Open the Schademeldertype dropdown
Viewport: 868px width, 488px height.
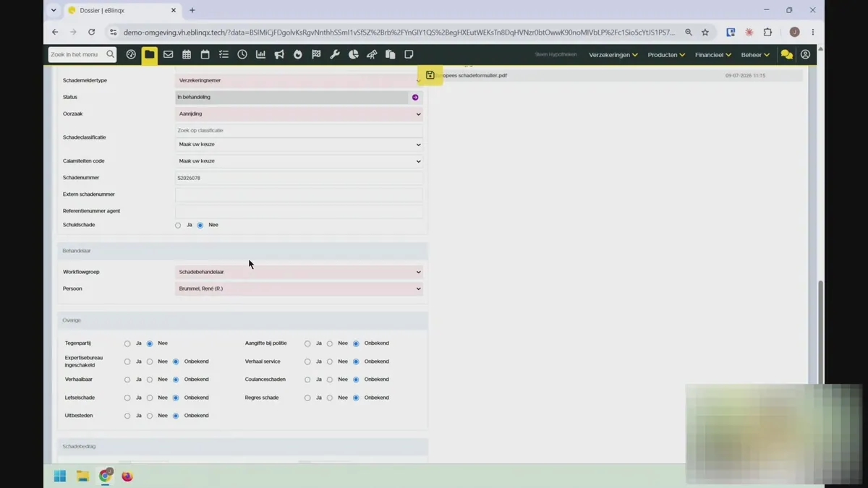coord(299,80)
